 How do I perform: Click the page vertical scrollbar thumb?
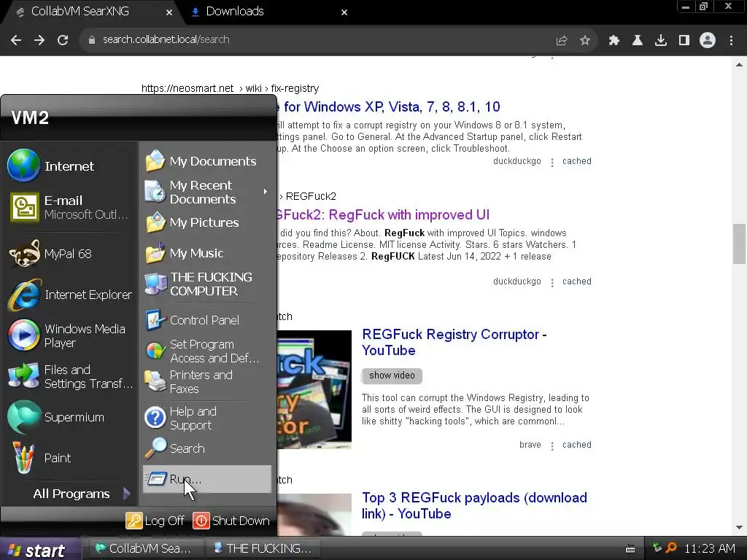[739, 243]
